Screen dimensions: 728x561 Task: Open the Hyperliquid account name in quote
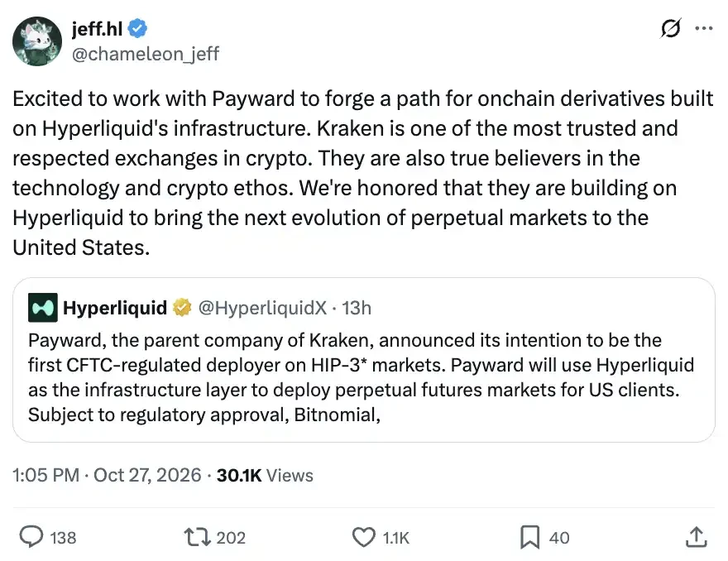coord(115,308)
